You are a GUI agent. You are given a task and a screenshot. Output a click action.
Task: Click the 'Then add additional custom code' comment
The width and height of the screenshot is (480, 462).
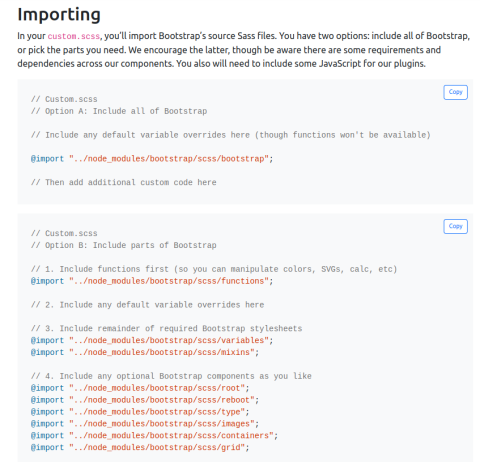click(124, 182)
